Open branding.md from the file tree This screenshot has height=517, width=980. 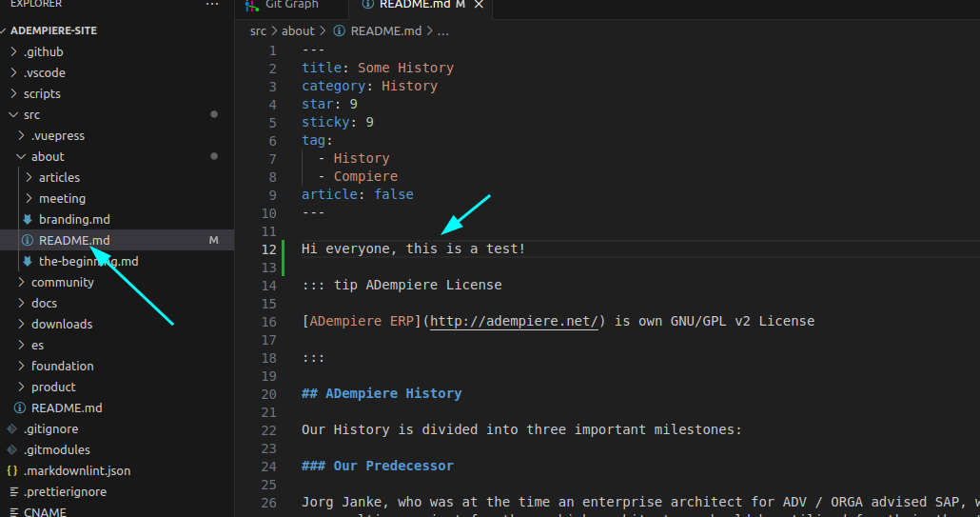(x=74, y=219)
